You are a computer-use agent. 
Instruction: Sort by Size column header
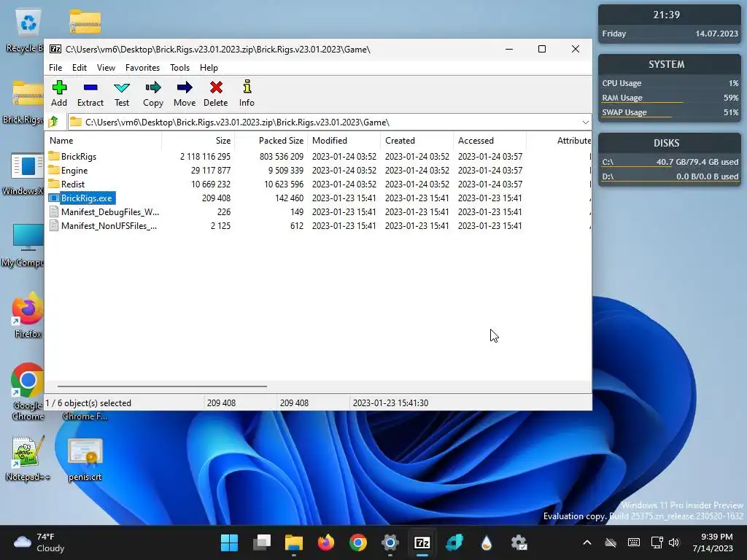[x=198, y=141]
